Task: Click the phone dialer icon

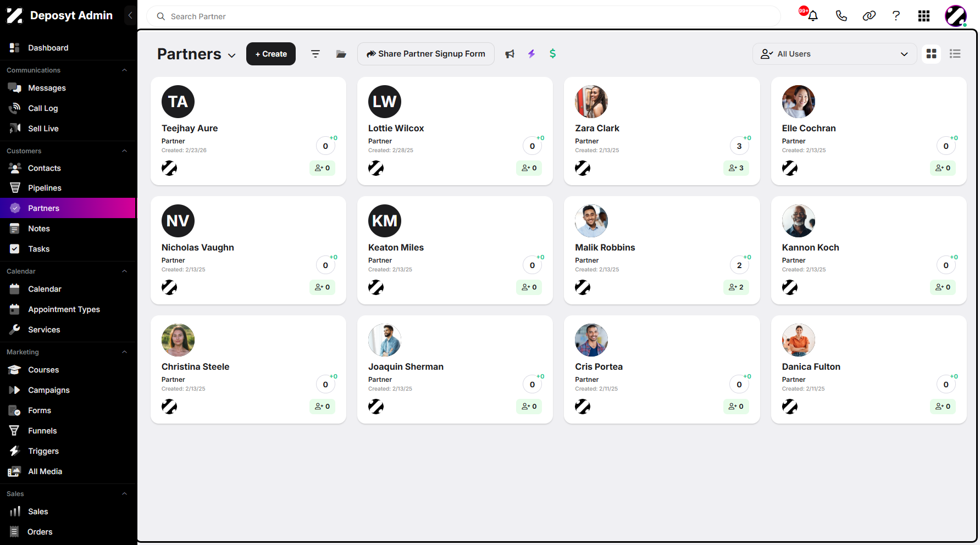Action: 841,15
